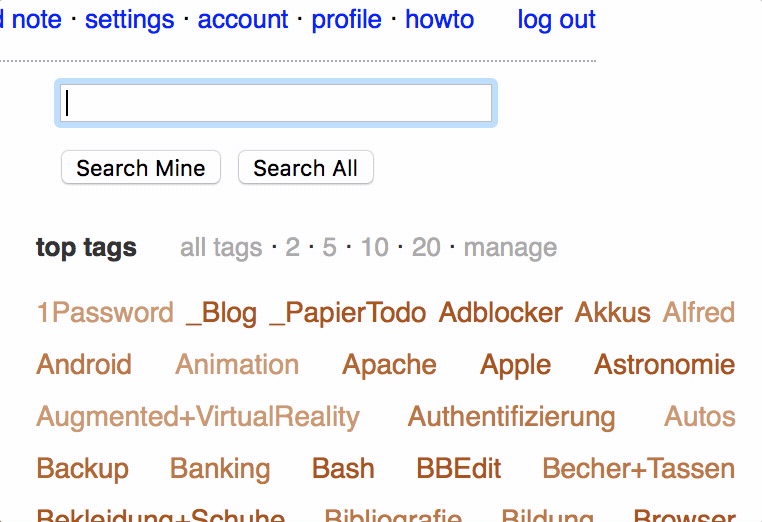Click the search text input field
Viewport: 762px width, 522px height.
tap(275, 104)
